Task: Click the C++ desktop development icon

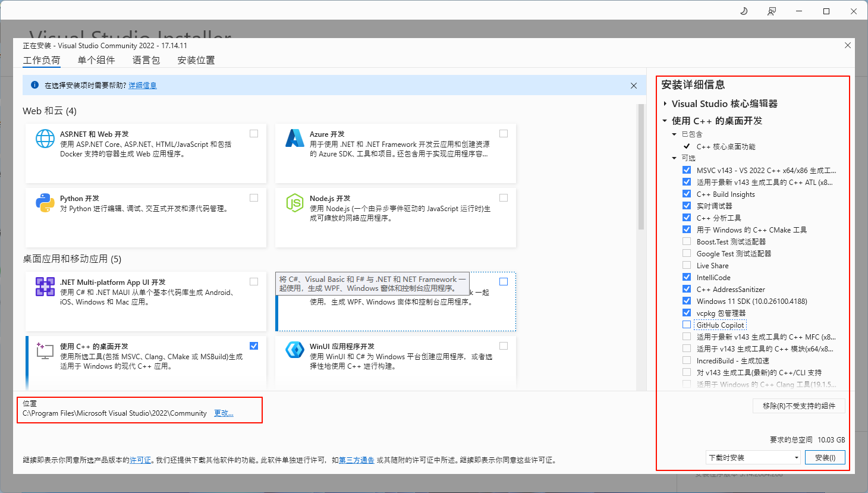Action: click(x=45, y=350)
